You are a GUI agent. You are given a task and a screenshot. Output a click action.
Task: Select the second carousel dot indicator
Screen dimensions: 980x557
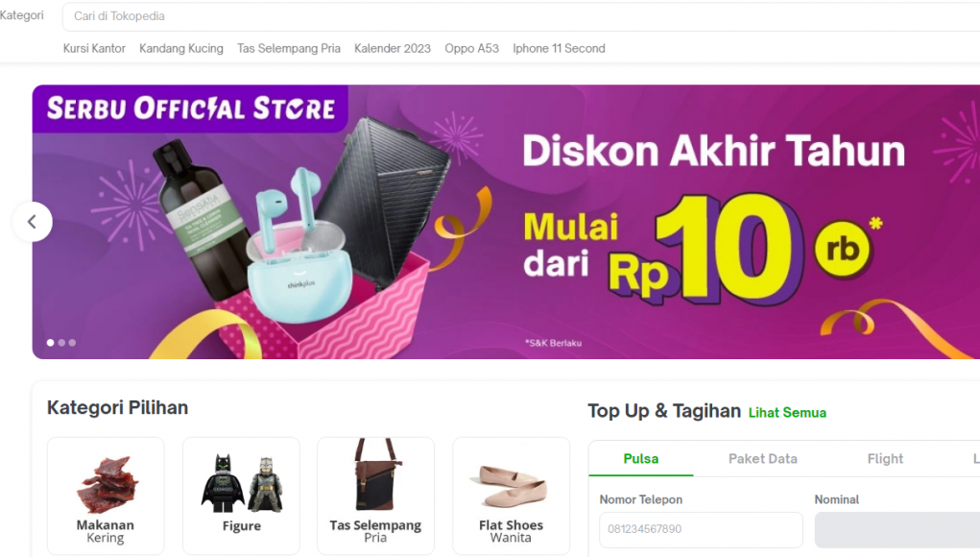(61, 343)
